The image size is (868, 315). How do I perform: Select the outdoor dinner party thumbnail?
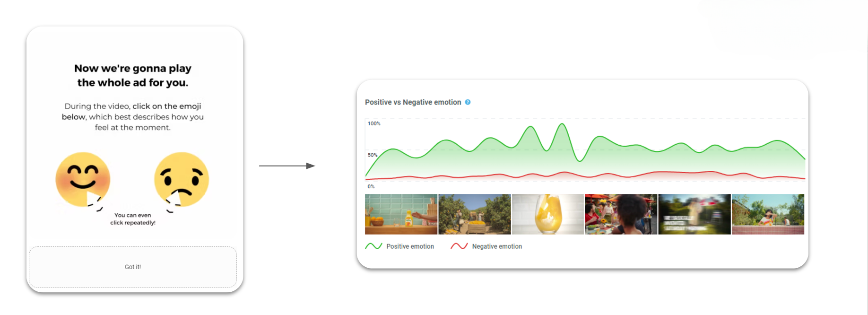(621, 214)
